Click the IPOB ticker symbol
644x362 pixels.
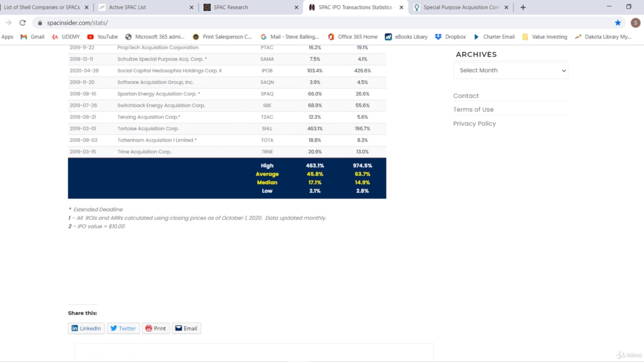[x=267, y=70]
